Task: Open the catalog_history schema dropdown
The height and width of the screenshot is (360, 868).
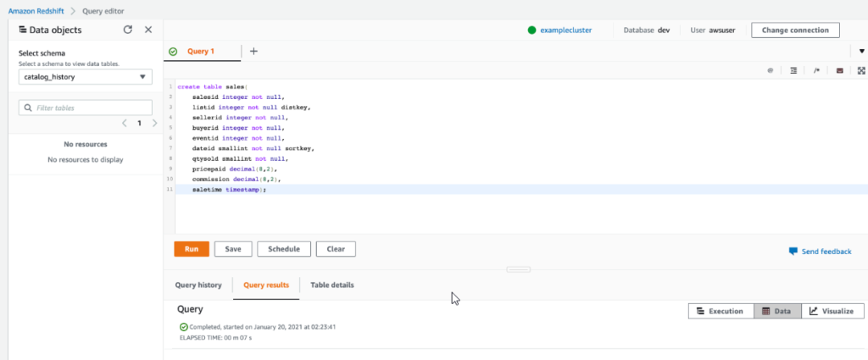Action: click(86, 77)
